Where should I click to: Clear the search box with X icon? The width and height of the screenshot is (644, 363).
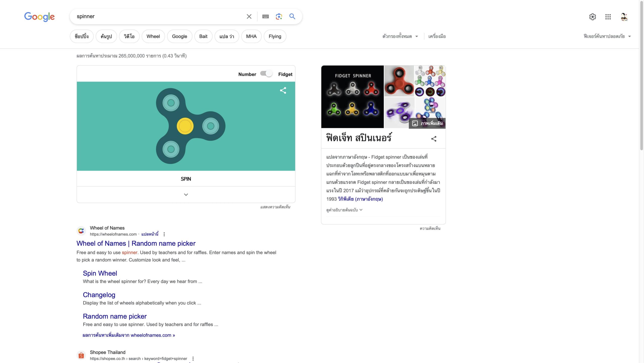tap(249, 17)
